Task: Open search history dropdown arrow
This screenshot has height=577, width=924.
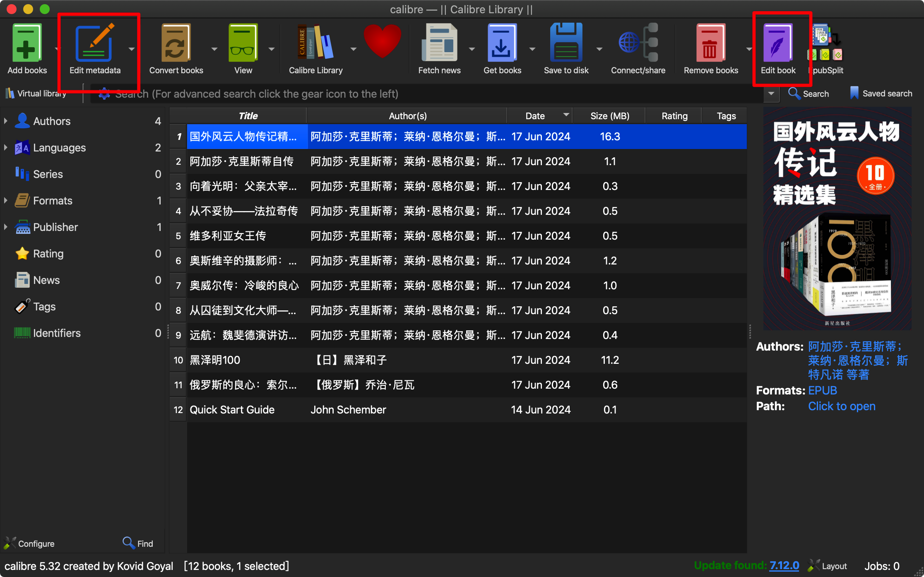Action: (771, 94)
